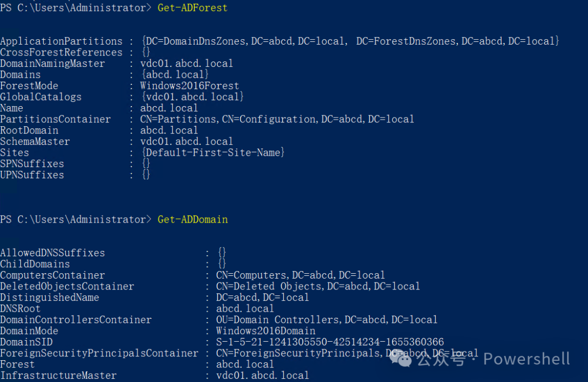Click the ApplicationPartitions property label

point(61,41)
